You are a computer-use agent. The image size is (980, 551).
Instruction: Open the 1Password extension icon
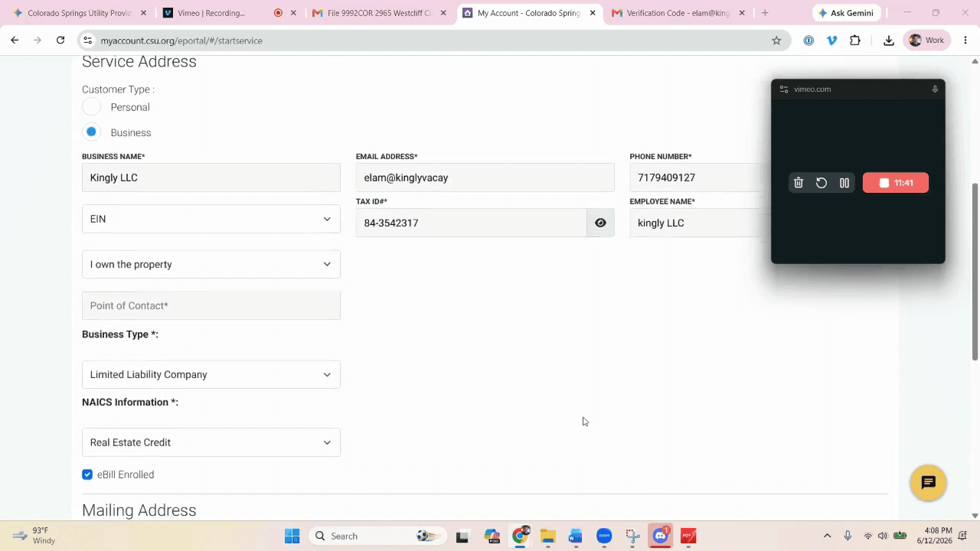808,41
